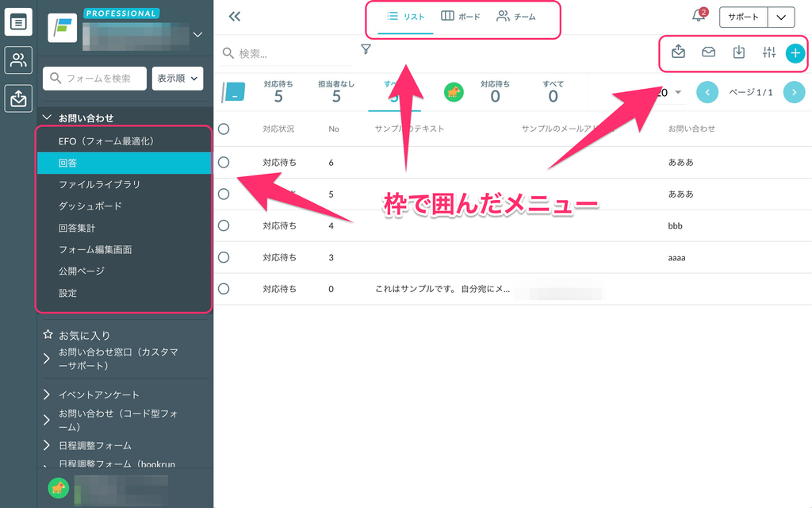Add new response with plus button

(795, 53)
